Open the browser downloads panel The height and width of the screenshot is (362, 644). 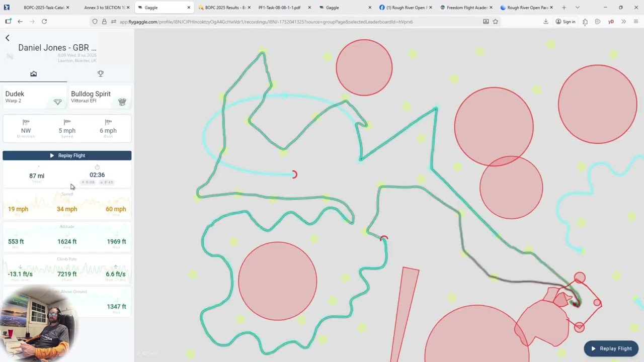point(546,22)
